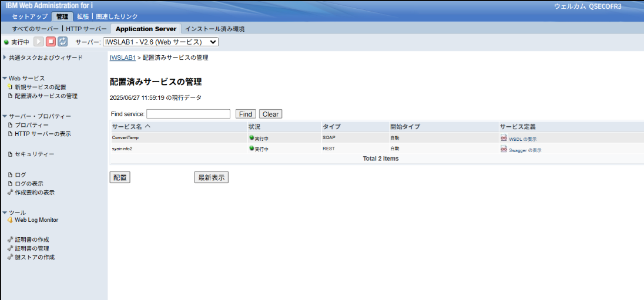Expand 共通タスクおよびウィザード section
This screenshot has height=300, width=644.
click(x=5, y=58)
